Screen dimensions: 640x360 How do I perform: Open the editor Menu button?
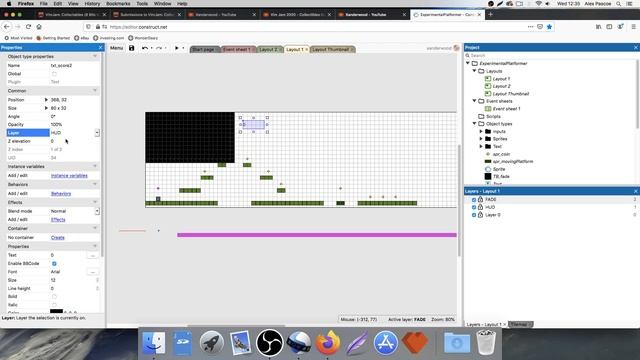(116, 48)
